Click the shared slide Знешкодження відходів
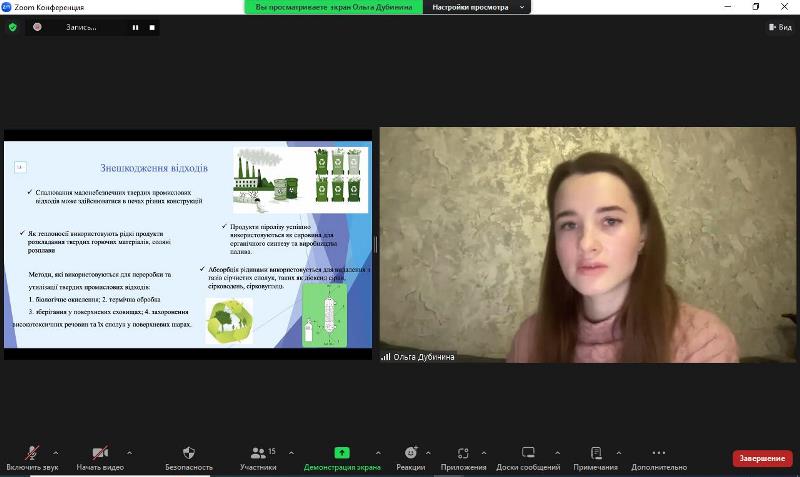This screenshot has width=800, height=477. 188,244
